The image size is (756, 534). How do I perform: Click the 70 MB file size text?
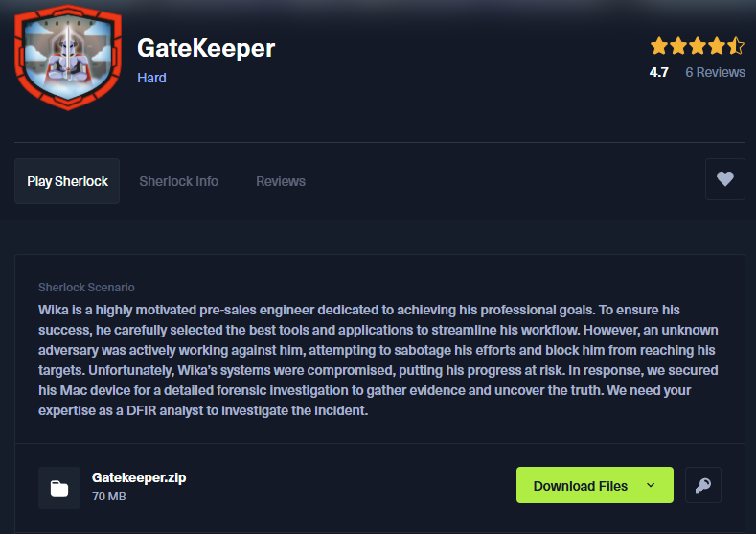pos(110,497)
